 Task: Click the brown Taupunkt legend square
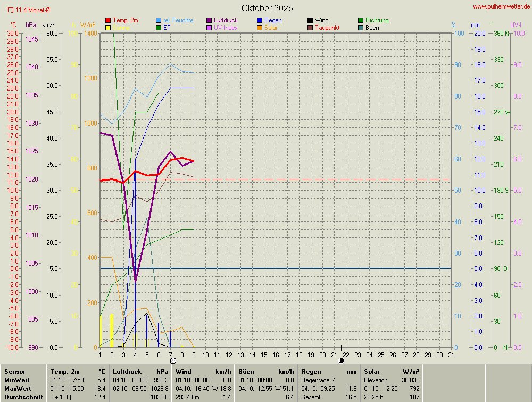click(310, 28)
